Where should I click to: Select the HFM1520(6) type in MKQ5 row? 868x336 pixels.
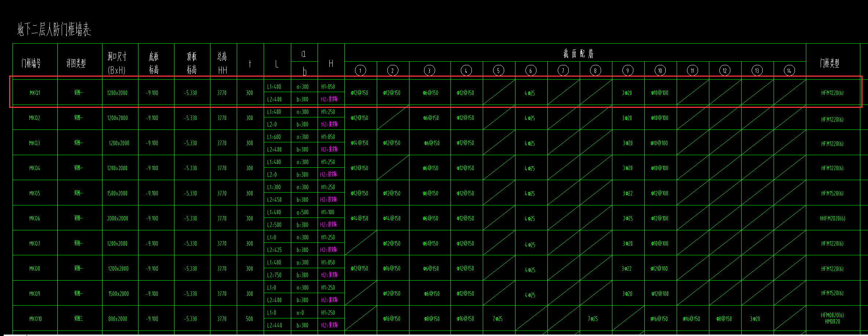click(832, 193)
